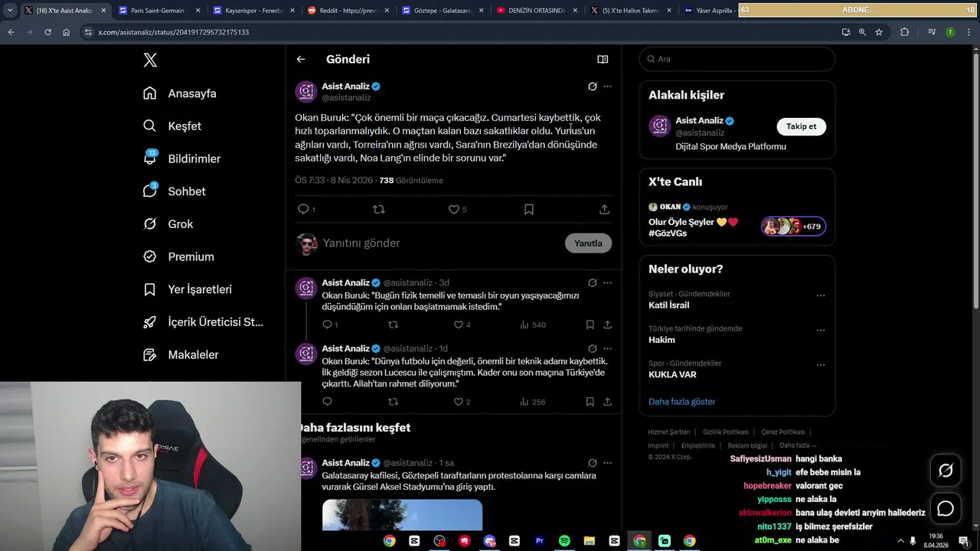Click the floating messages button
980x551 pixels.
click(946, 509)
